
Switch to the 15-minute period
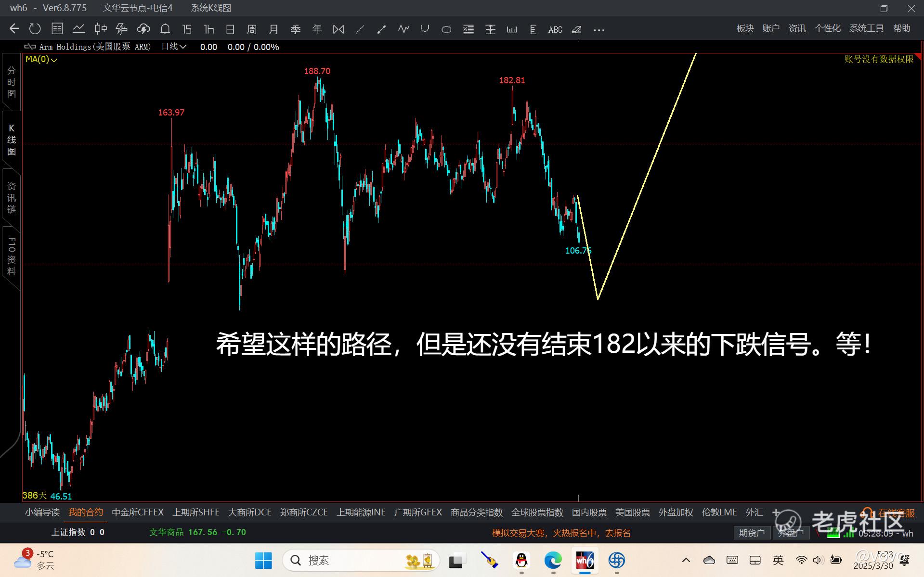click(187, 29)
